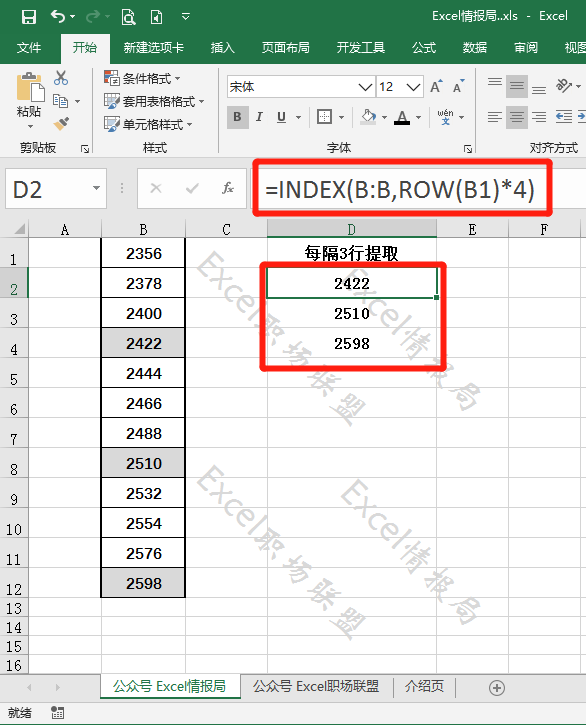Viewport: 586px width, 725px height.
Task: Add a new sheet with plus button
Action: point(497,688)
